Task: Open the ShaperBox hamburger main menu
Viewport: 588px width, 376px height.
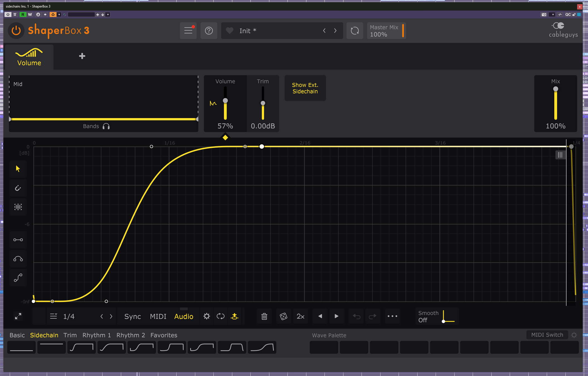Action: pos(188,30)
